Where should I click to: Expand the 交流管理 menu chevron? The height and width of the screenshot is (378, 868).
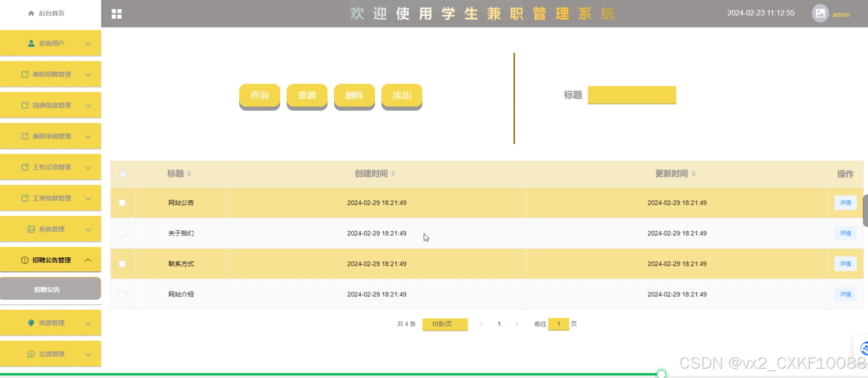click(88, 354)
